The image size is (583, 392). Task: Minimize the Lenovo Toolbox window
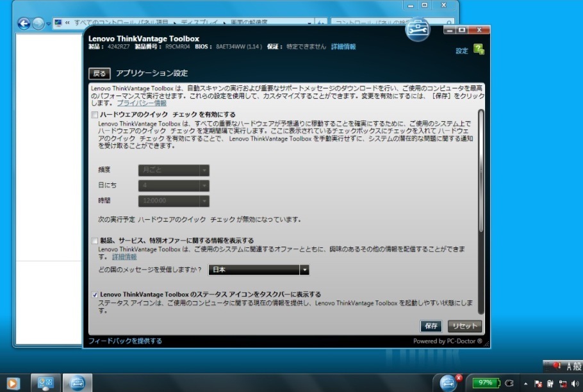tap(449, 30)
